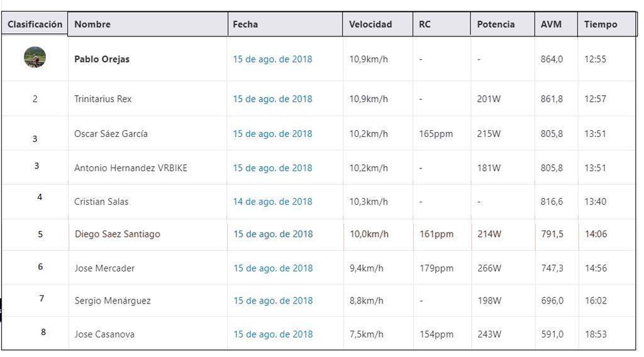The width and height of the screenshot is (644, 357).
Task: Click the name Pablo Orejas
Action: pos(102,59)
